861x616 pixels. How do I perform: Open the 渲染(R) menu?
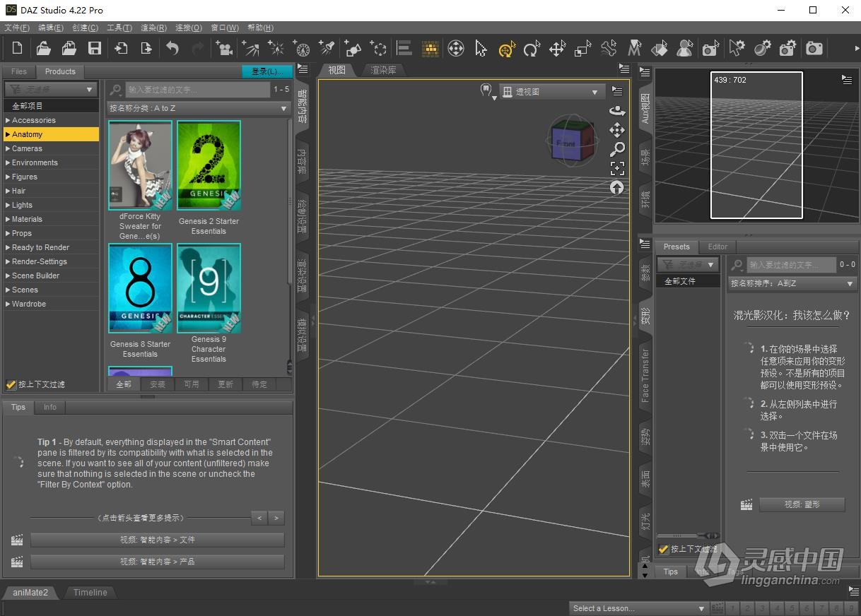[153, 28]
